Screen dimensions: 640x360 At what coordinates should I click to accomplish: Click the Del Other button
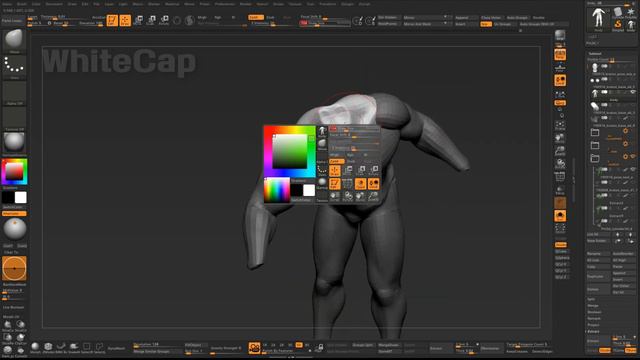coord(624,286)
